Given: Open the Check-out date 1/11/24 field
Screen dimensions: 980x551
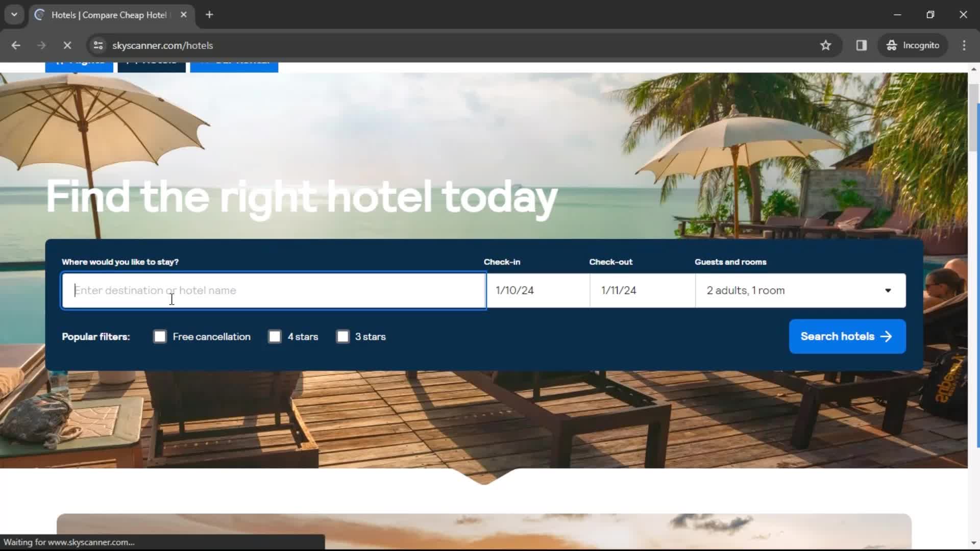Looking at the screenshot, I should 643,290.
